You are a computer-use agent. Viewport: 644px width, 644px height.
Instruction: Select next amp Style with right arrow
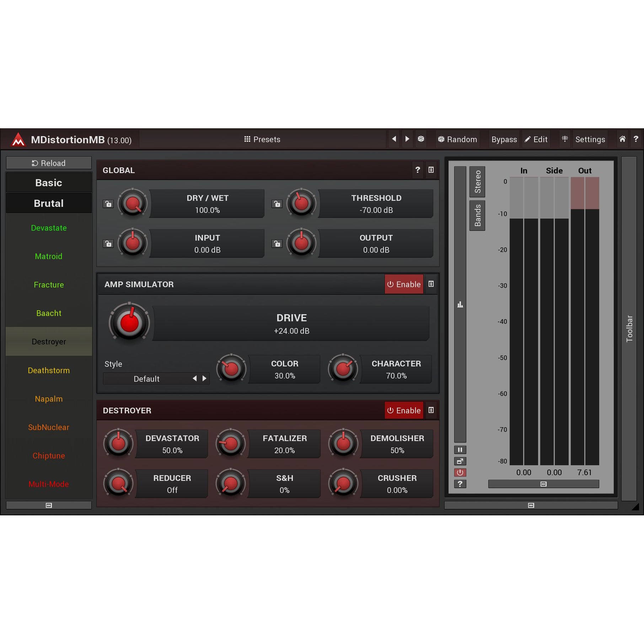point(204,379)
